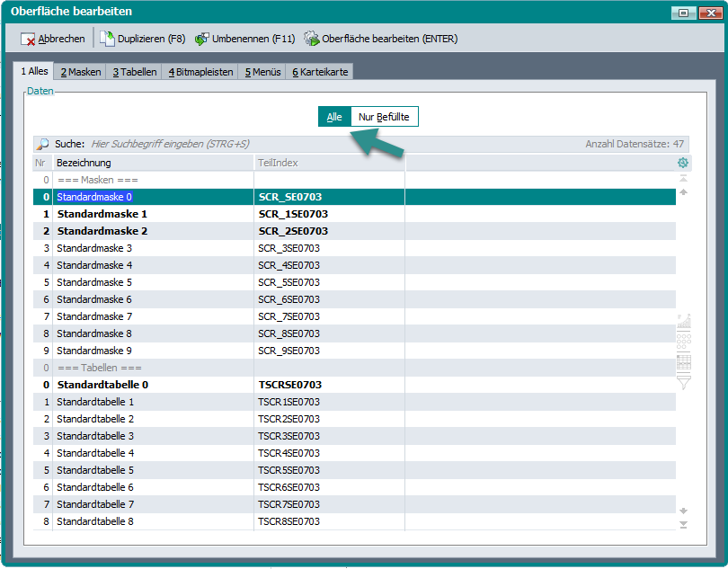Select the Standardtabelle 0 row
728x569 pixels.
(x=102, y=385)
